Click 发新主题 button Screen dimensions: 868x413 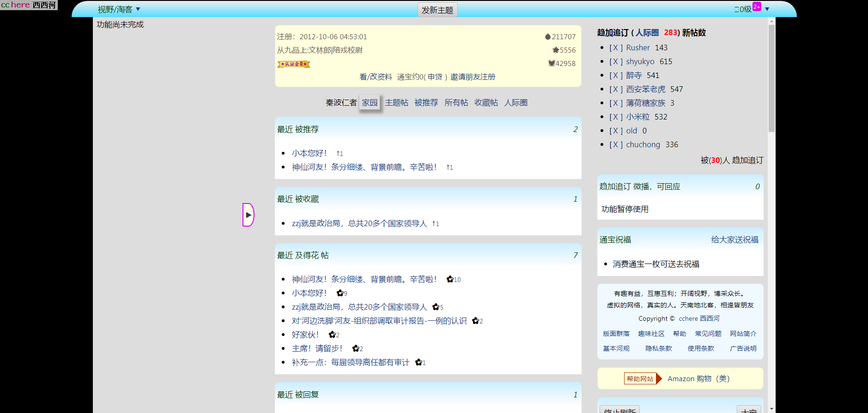click(x=437, y=10)
